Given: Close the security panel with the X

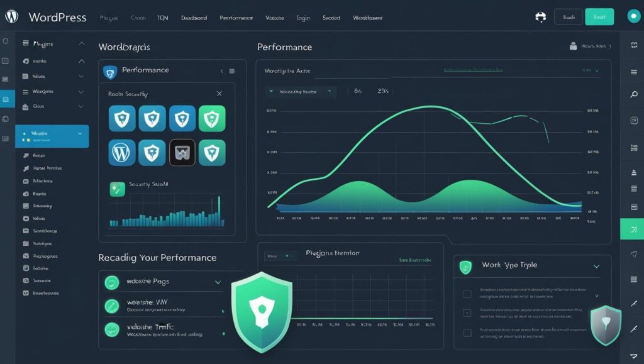Looking at the screenshot, I should click(x=219, y=94).
